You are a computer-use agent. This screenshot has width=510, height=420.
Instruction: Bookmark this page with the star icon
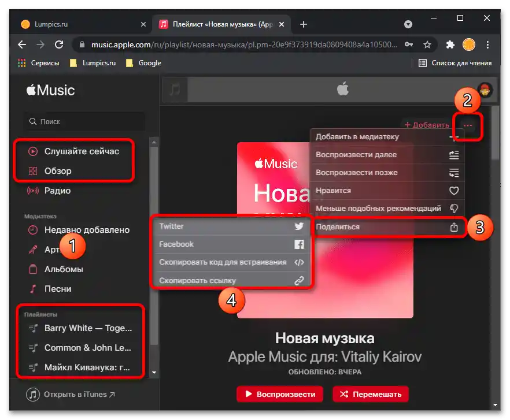[427, 44]
